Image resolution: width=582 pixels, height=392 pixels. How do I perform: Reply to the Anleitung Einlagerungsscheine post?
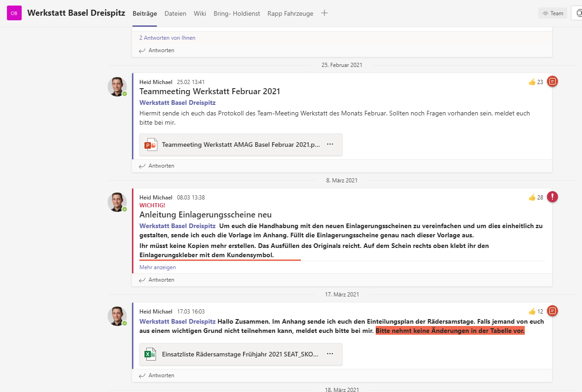pyautogui.click(x=157, y=280)
